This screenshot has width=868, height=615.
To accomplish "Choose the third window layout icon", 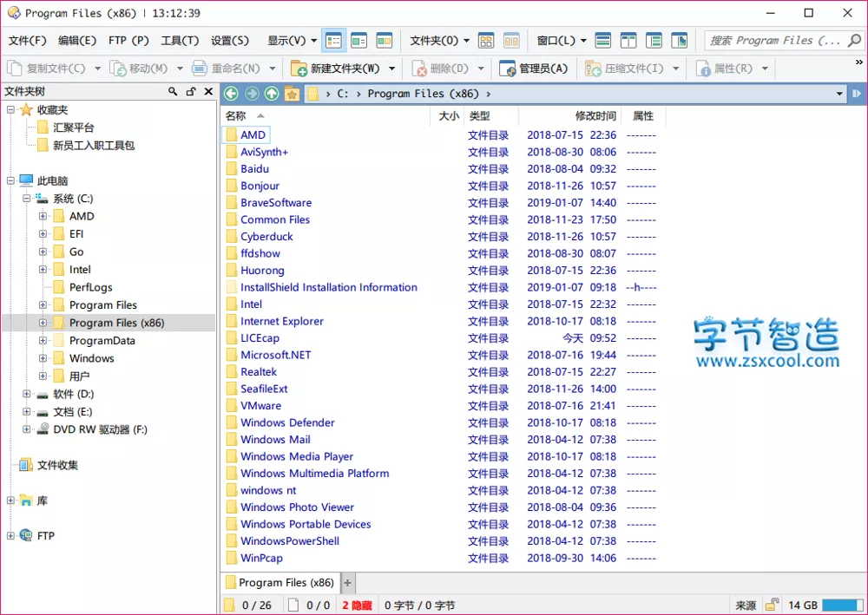I will pyautogui.click(x=654, y=41).
